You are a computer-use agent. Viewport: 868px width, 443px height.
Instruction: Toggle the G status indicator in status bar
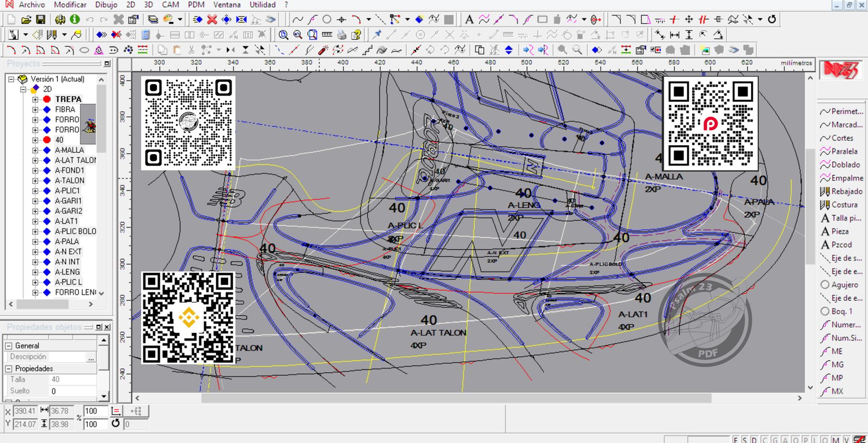click(774, 440)
